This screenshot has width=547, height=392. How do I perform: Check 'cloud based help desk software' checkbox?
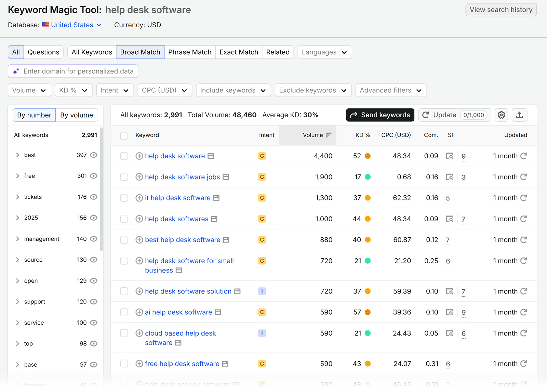[124, 333]
